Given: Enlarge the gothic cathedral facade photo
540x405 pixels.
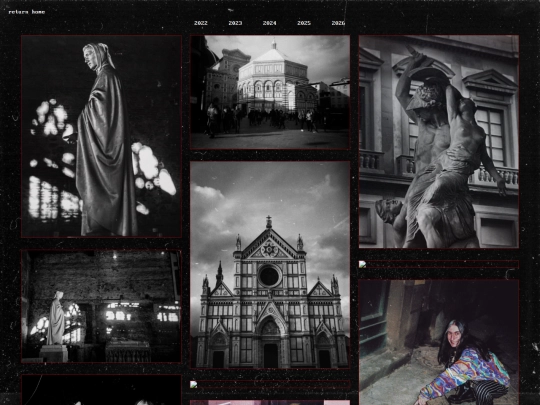Looking at the screenshot, I should [270, 265].
